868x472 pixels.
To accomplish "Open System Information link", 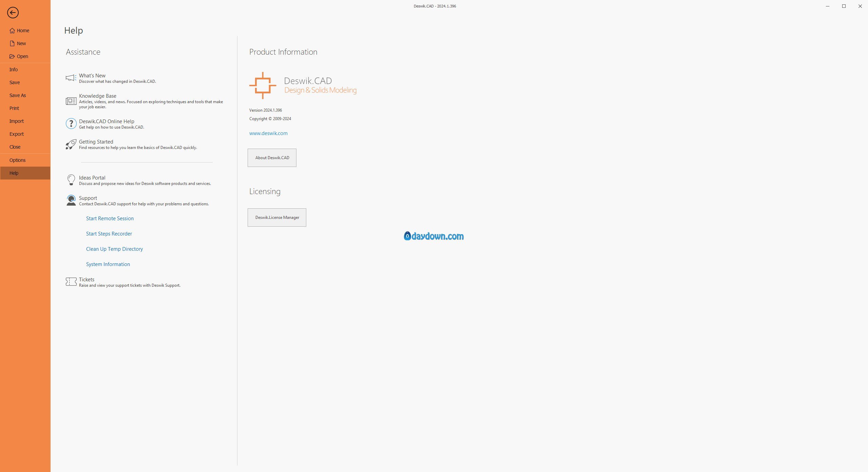I will (108, 264).
